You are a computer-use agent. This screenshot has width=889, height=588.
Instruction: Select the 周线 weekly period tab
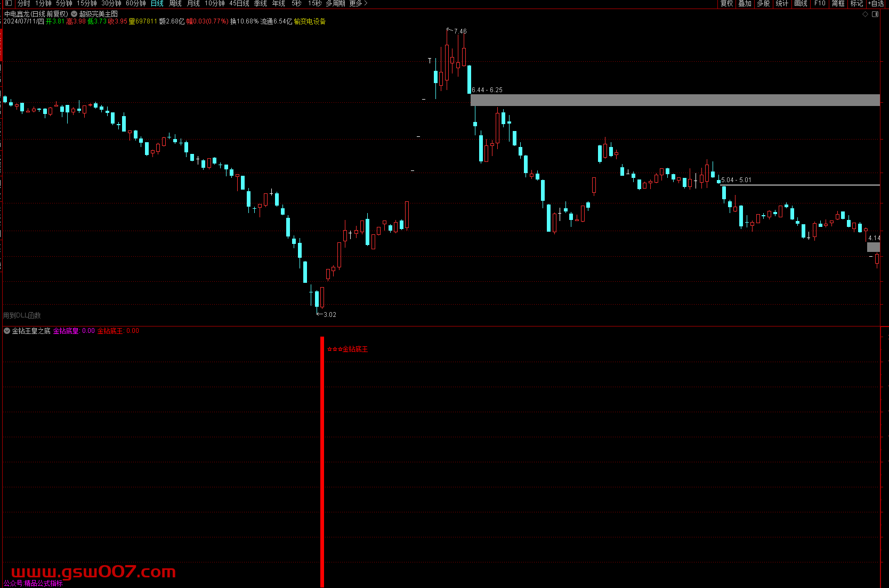pyautogui.click(x=175, y=3)
